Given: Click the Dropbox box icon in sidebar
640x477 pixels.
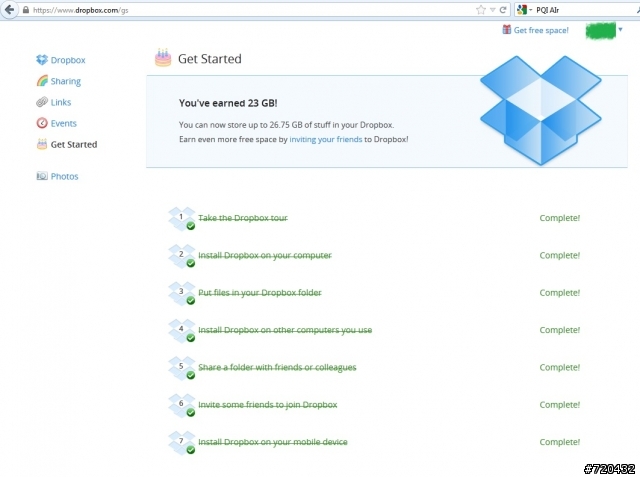Looking at the screenshot, I should [x=42, y=60].
